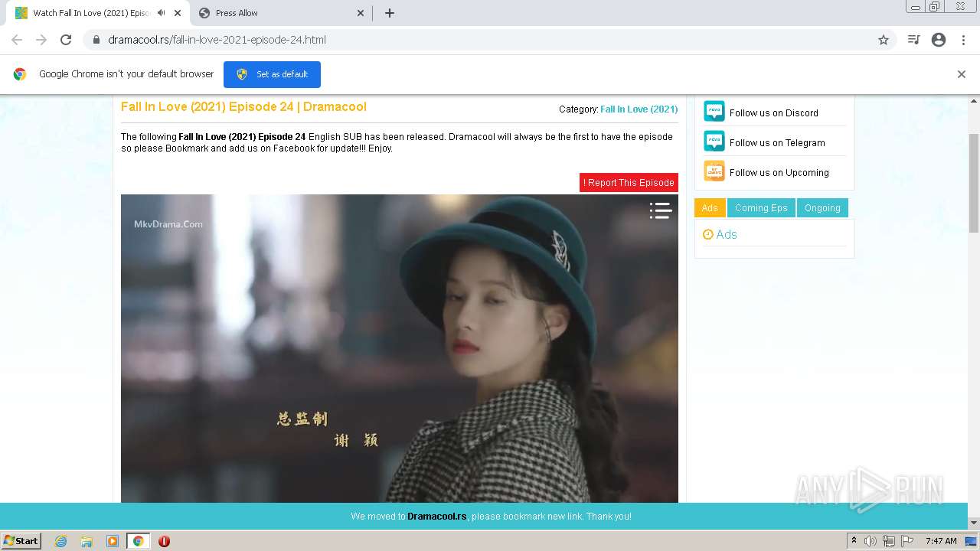
Task: Close the Watch Fall In Love tab
Action: (178, 13)
